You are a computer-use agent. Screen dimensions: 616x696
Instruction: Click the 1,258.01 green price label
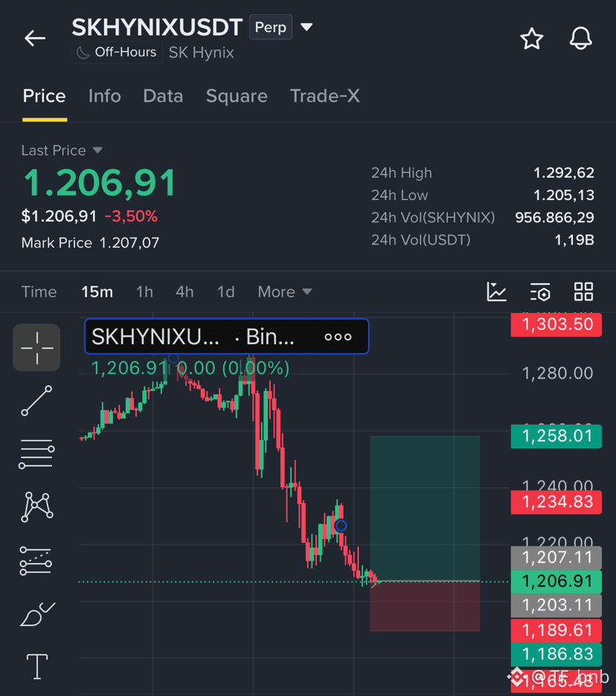[x=556, y=436]
